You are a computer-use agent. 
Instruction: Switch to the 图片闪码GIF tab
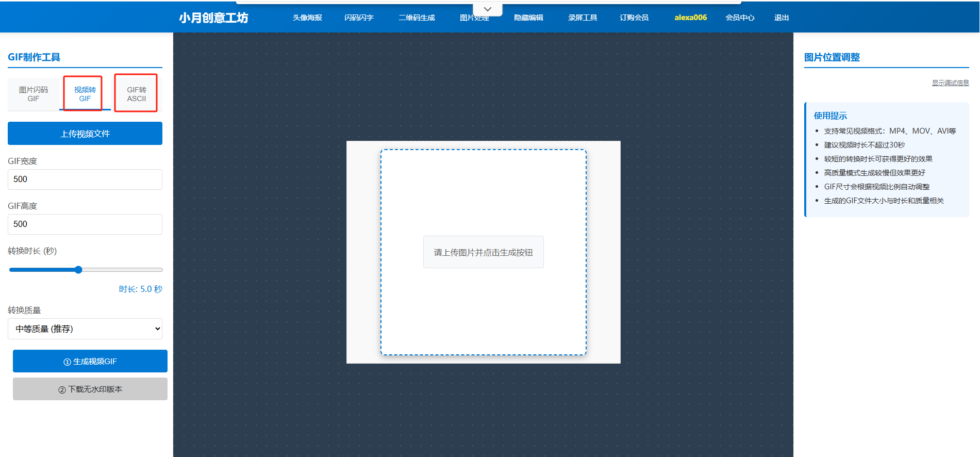click(34, 94)
